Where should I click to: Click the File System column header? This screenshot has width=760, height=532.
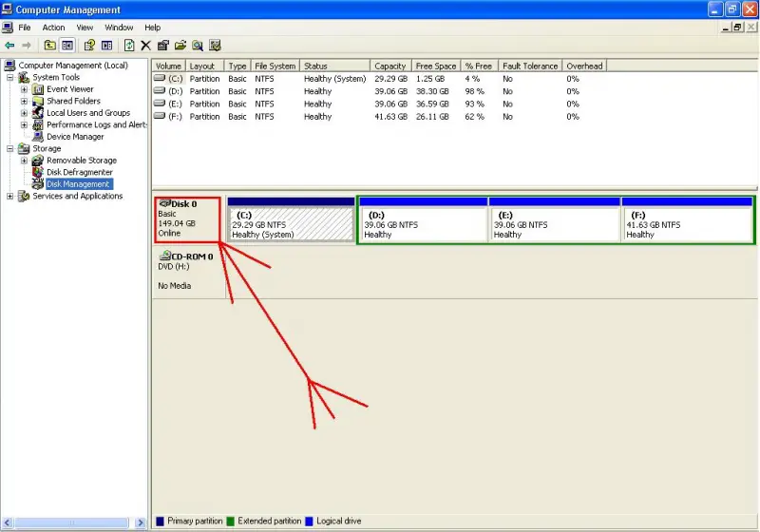(x=275, y=66)
